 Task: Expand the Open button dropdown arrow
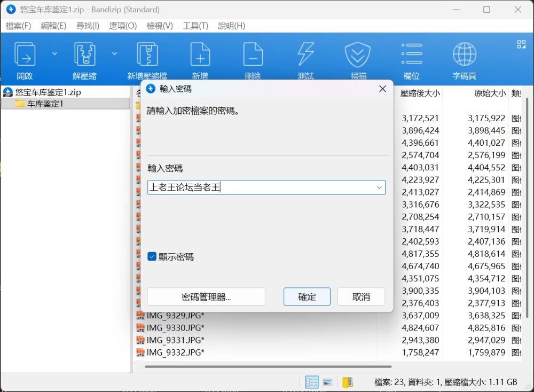point(54,53)
